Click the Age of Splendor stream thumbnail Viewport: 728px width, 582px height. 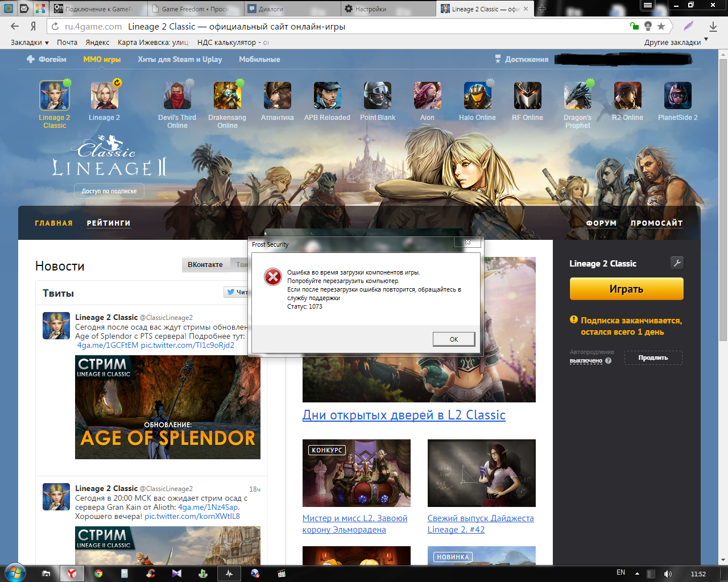tap(168, 407)
